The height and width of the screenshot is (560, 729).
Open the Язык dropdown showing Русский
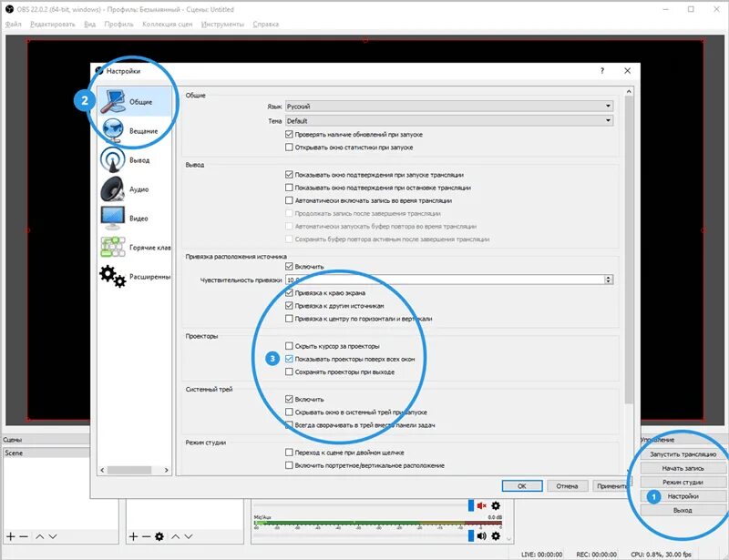click(449, 107)
